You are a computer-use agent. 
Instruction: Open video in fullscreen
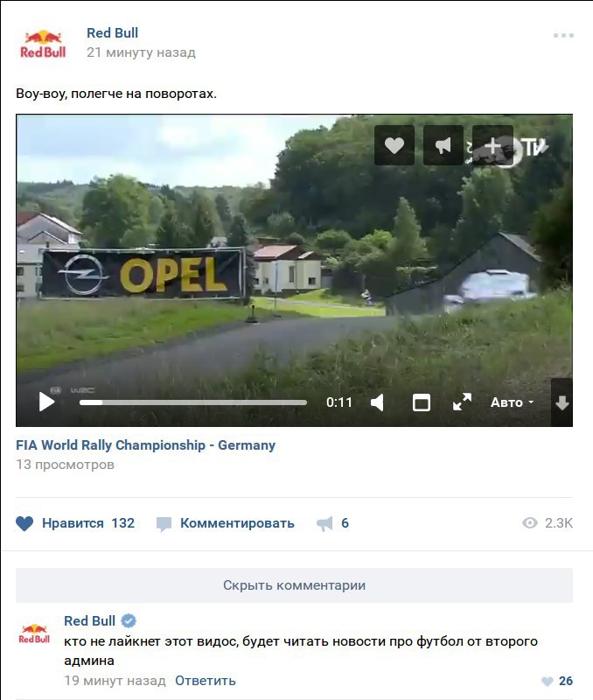point(463,402)
